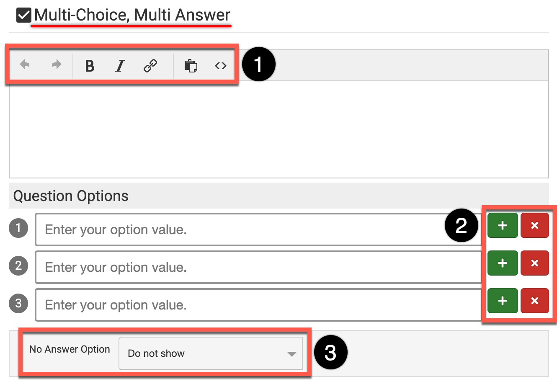557x392 pixels.
Task: Click the paste clipboard icon
Action: (x=191, y=66)
